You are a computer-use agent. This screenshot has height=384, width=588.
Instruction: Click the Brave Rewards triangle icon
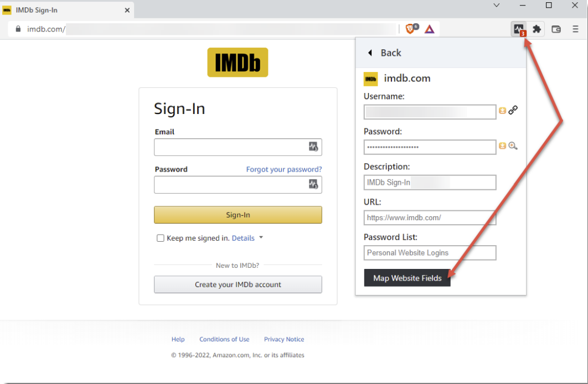[x=430, y=29]
